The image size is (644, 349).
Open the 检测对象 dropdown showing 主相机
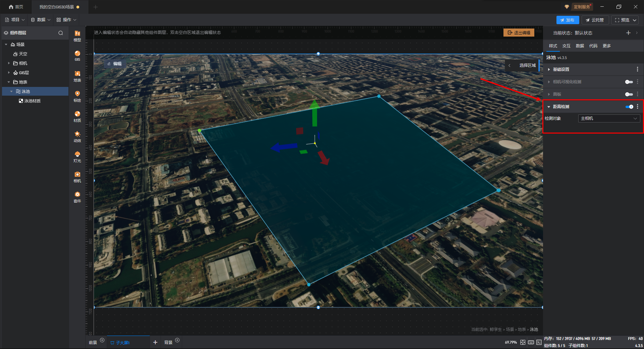(x=609, y=118)
